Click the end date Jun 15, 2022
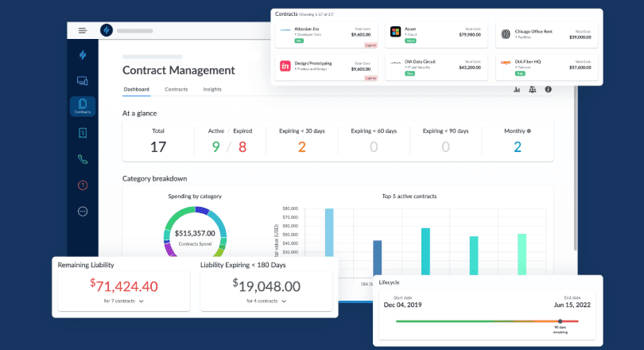Viewport: 644px width, 350px height. [572, 305]
